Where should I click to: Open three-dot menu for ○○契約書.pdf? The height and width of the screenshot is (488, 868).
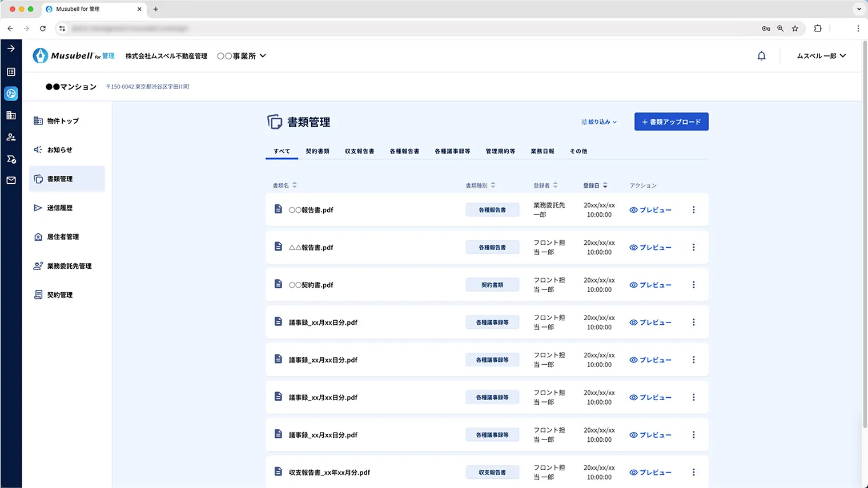click(x=693, y=285)
